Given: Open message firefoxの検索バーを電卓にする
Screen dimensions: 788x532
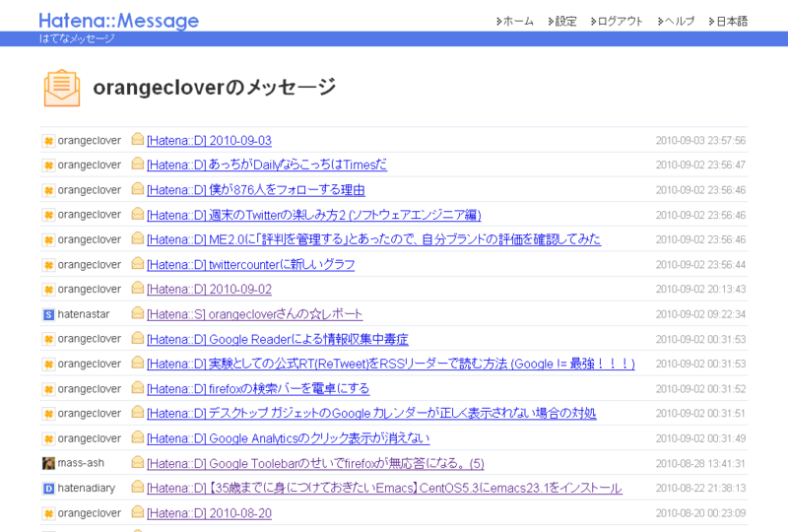Looking at the screenshot, I should (x=258, y=389).
